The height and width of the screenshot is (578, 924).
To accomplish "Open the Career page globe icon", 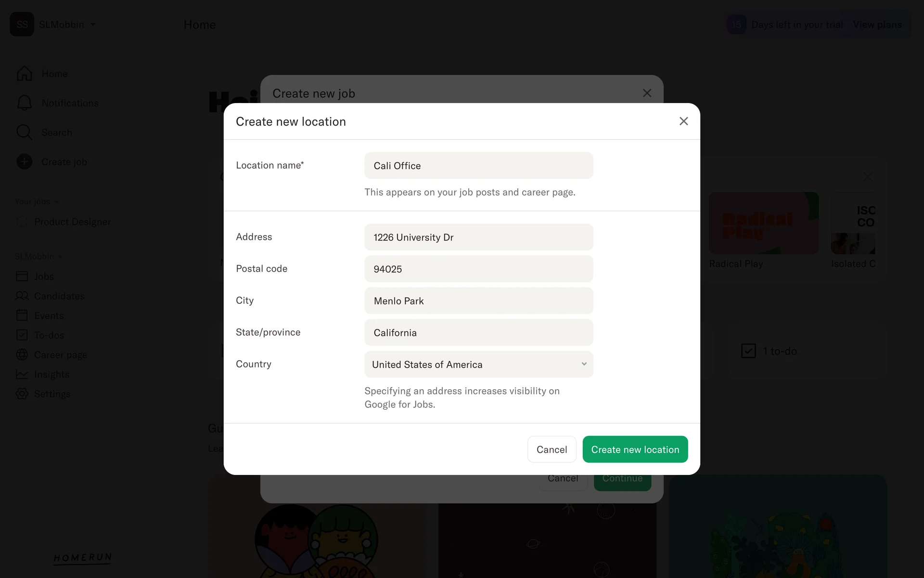I will point(22,355).
